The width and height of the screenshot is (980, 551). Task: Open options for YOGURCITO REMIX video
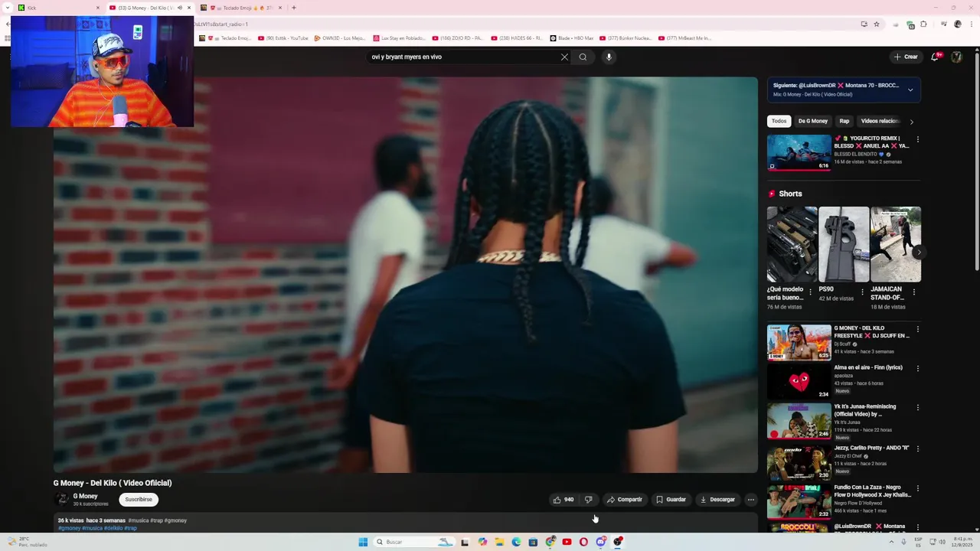[x=918, y=139]
